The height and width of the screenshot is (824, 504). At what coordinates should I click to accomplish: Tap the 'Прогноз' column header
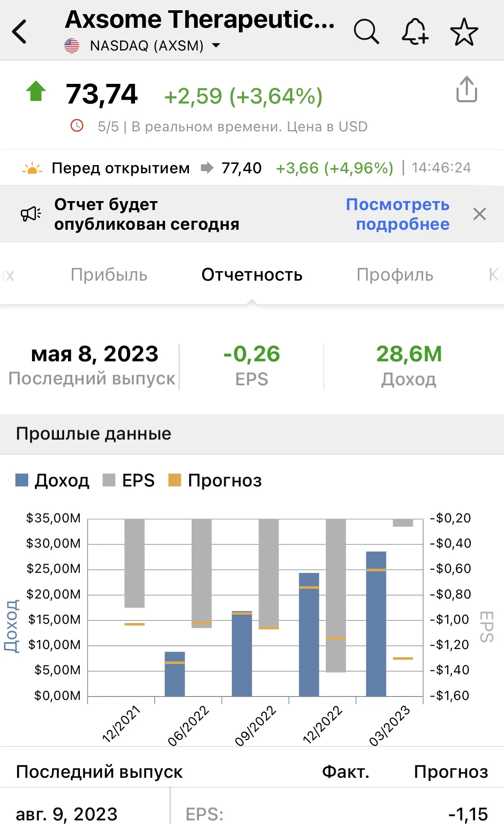451,772
